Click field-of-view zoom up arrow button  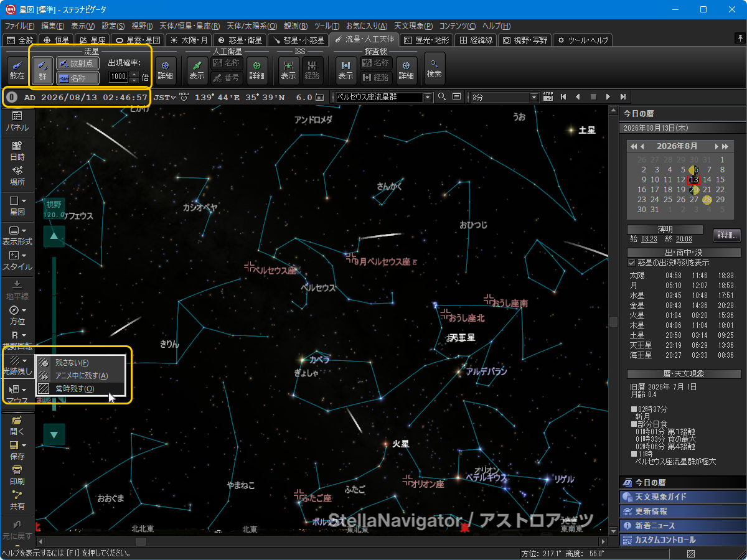click(54, 236)
